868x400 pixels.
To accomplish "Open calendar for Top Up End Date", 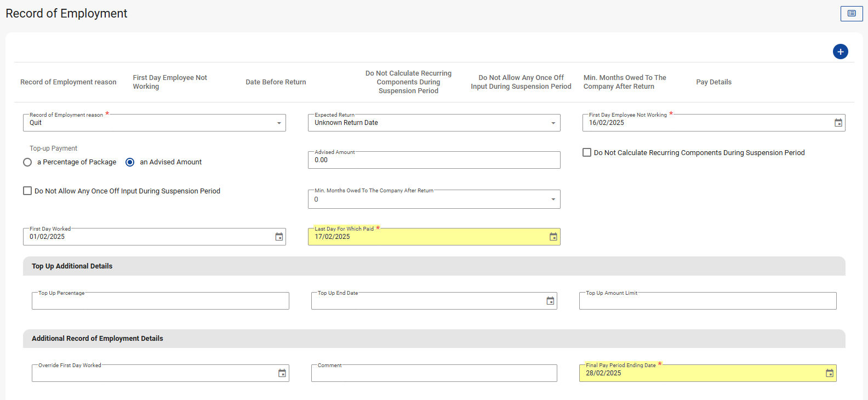I will click(550, 301).
